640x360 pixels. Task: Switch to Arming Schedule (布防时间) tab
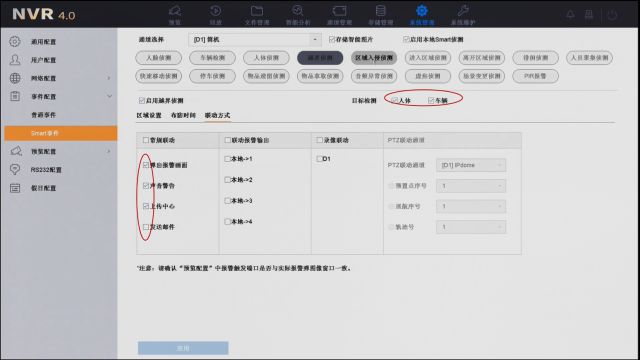click(183, 116)
